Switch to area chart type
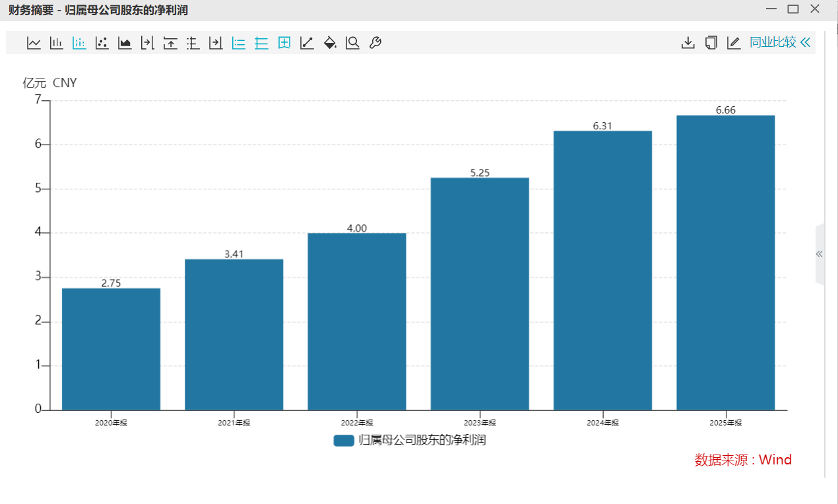This screenshot has width=838, height=504. click(x=125, y=43)
